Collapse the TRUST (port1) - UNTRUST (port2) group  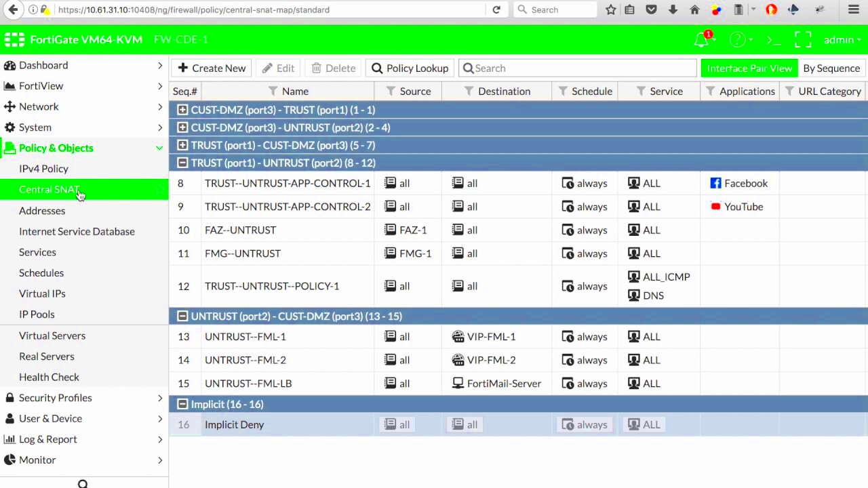(182, 163)
